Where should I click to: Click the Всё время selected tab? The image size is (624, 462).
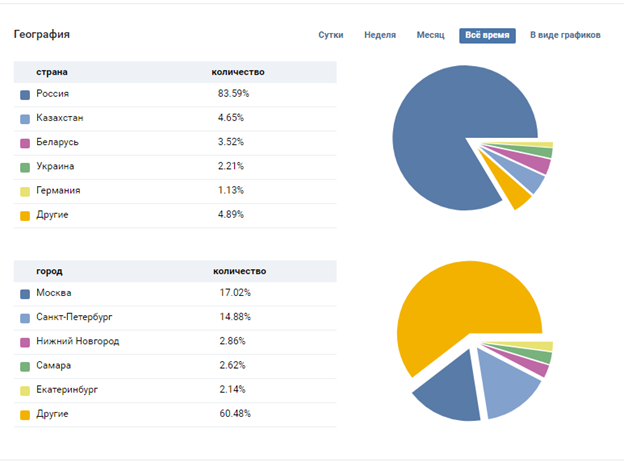coord(487,35)
